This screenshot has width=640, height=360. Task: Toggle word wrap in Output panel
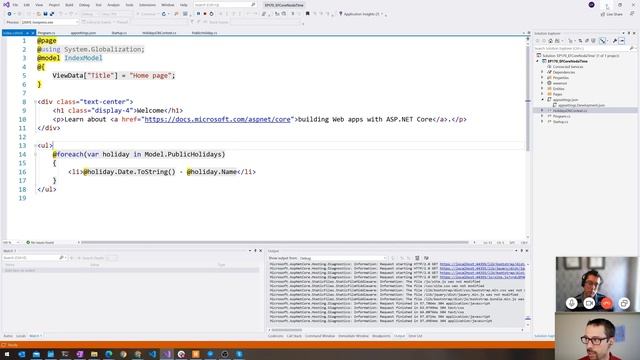[x=426, y=258]
